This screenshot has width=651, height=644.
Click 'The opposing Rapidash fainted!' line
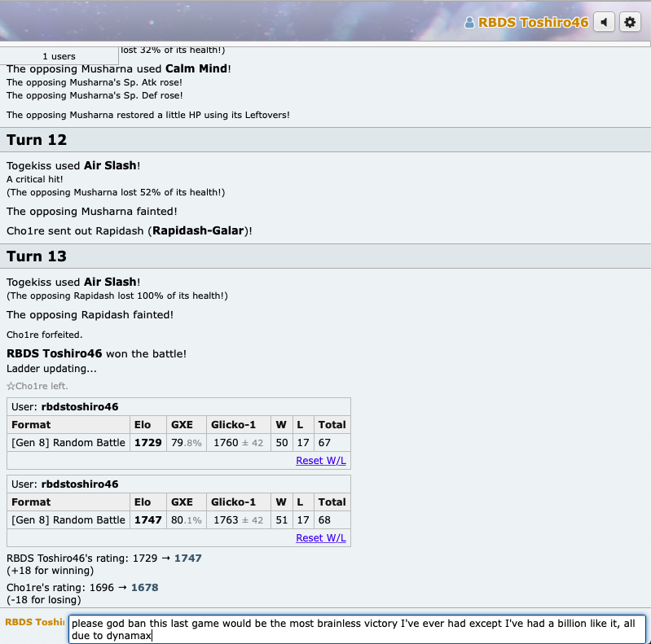point(90,314)
